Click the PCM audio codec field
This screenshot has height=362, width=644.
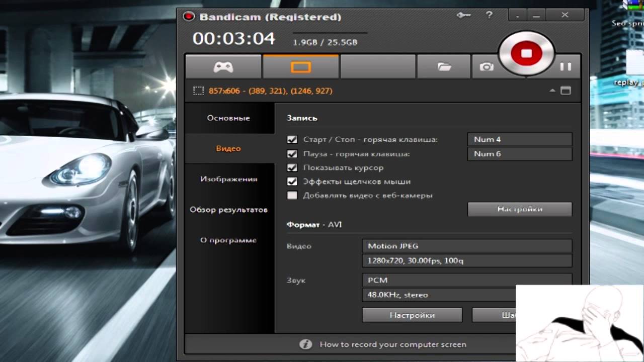point(467,280)
